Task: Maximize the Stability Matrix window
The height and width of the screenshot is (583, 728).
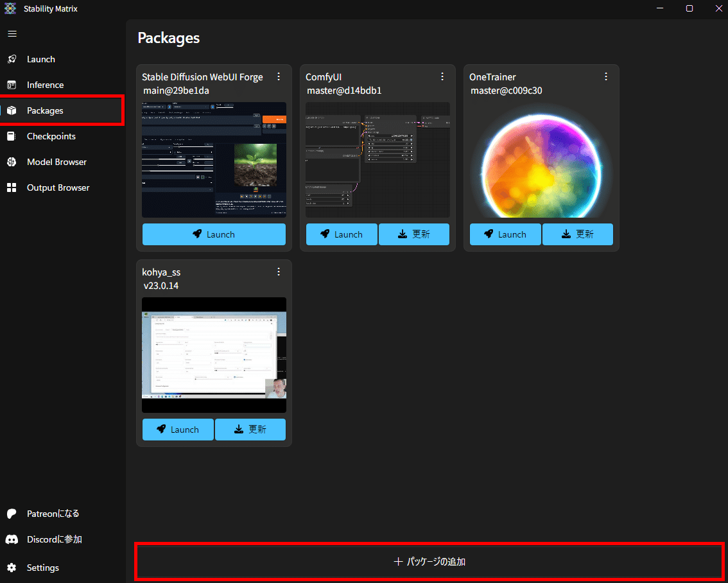Action: [689, 8]
